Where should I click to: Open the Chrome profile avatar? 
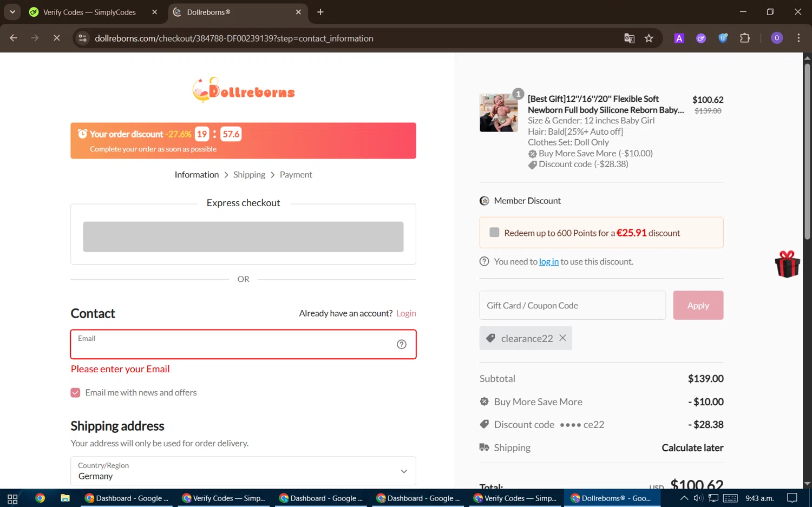click(777, 38)
